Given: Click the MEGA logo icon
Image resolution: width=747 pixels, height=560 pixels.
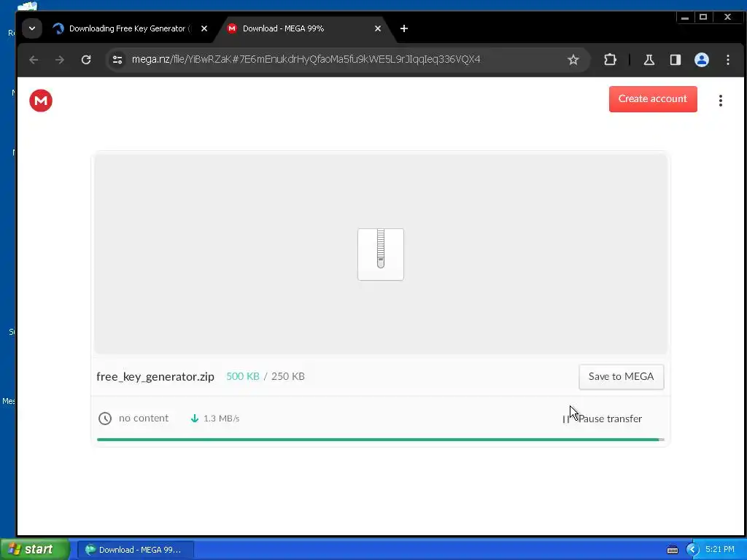Looking at the screenshot, I should click(x=41, y=101).
